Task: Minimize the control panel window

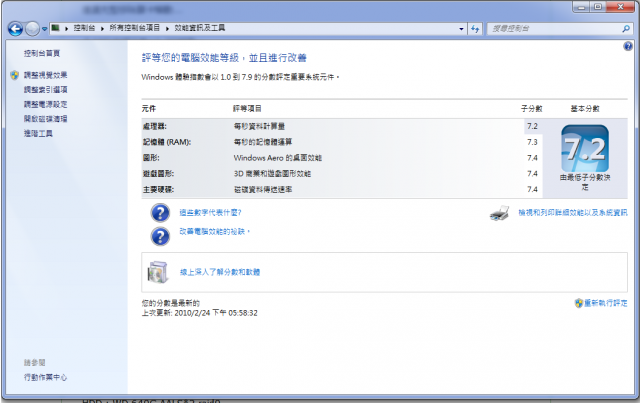Action: tap(581, 7)
